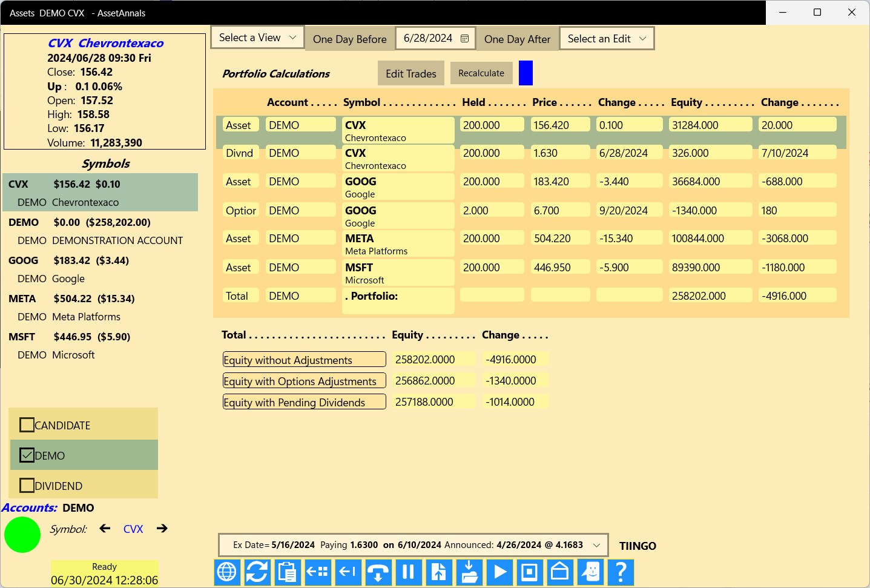Click dividend pay date 7/10/2024

[797, 153]
